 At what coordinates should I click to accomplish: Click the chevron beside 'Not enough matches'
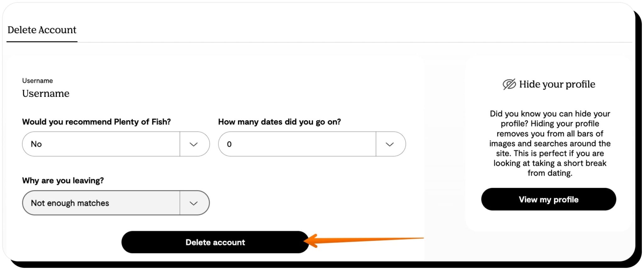(194, 203)
